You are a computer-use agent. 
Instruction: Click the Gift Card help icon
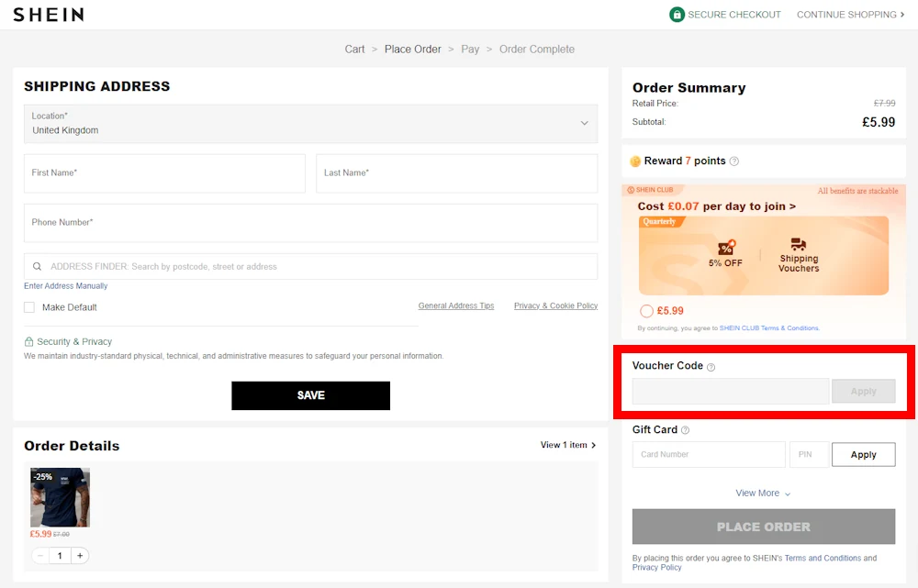(x=685, y=430)
